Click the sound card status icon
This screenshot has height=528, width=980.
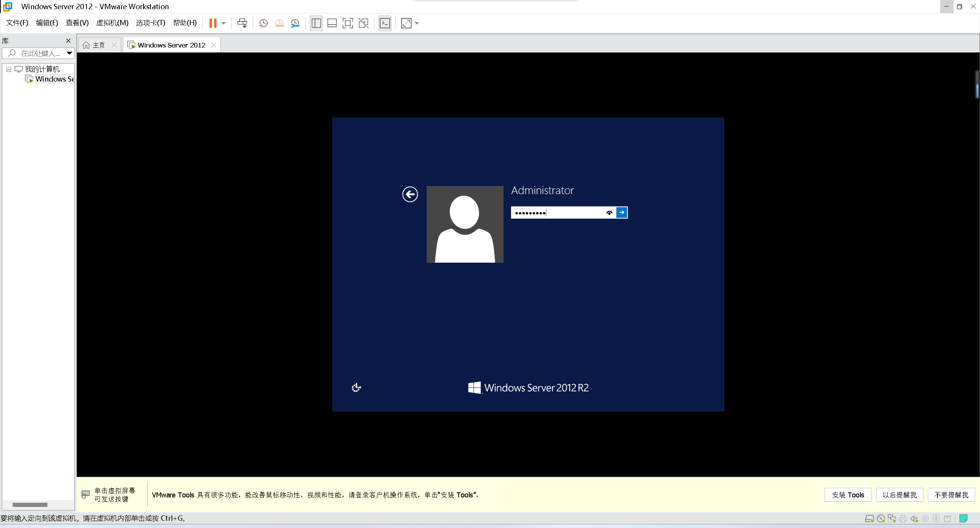[914, 519]
